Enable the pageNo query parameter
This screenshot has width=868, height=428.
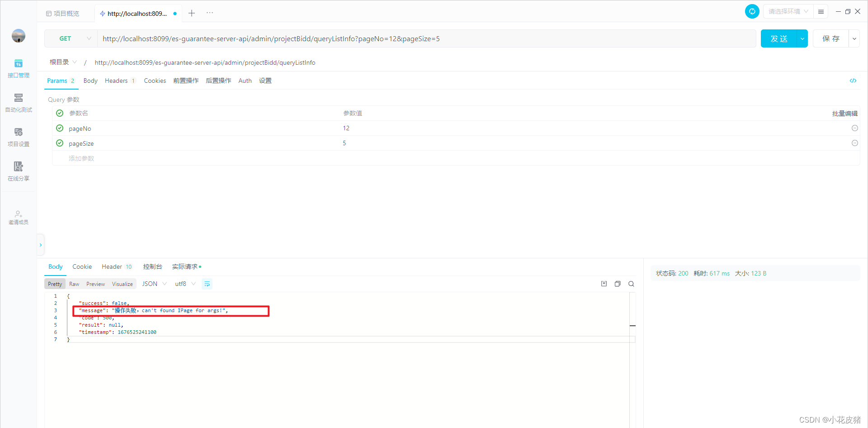60,128
